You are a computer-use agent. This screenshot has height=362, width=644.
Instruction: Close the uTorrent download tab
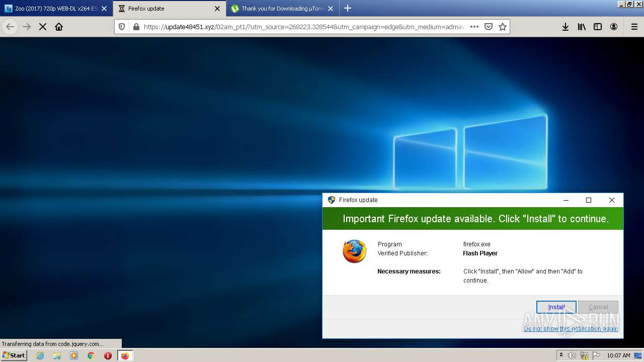click(x=331, y=9)
